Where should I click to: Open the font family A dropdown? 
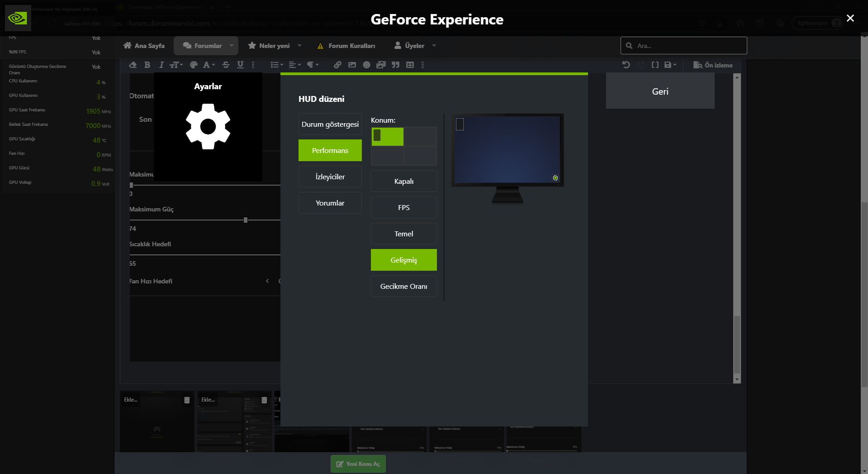pyautogui.click(x=209, y=65)
